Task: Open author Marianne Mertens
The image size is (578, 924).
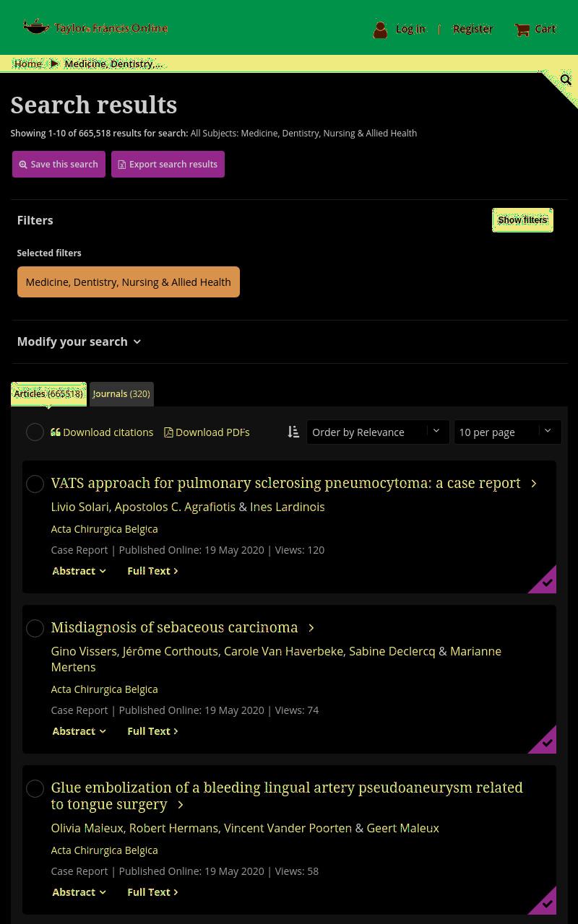Action: [276, 659]
